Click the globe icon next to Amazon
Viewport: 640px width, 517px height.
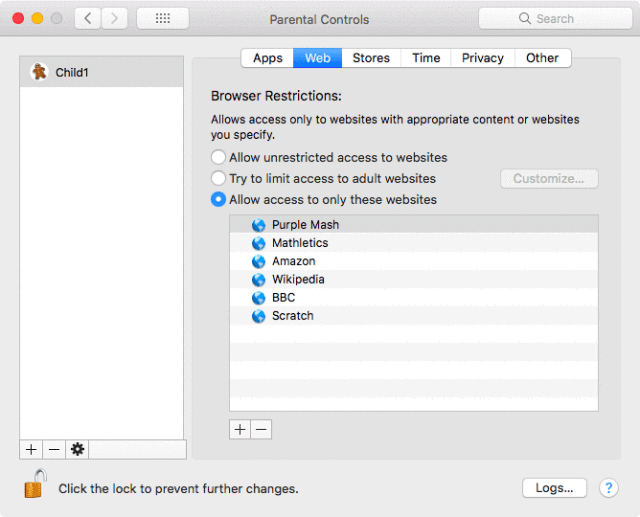[x=258, y=261]
